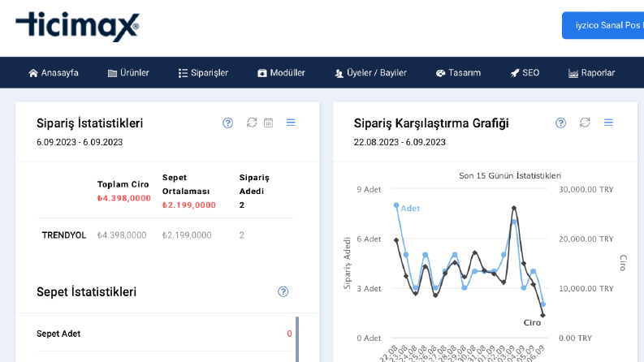The width and height of the screenshot is (644, 362).
Task: Click the Sepet Adet row
Action: tap(164, 334)
